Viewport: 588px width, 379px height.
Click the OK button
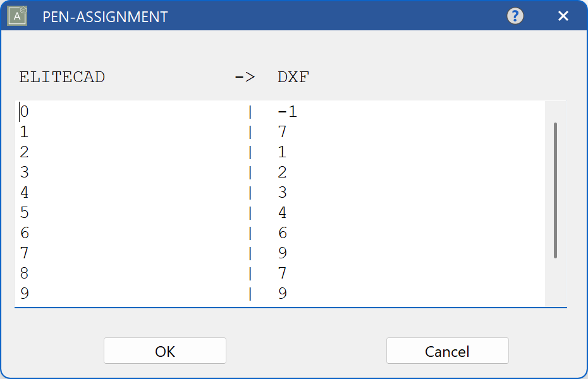point(164,351)
